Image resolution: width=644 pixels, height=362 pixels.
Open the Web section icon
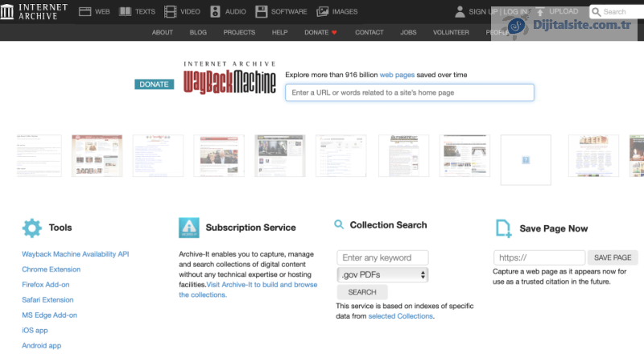click(85, 11)
